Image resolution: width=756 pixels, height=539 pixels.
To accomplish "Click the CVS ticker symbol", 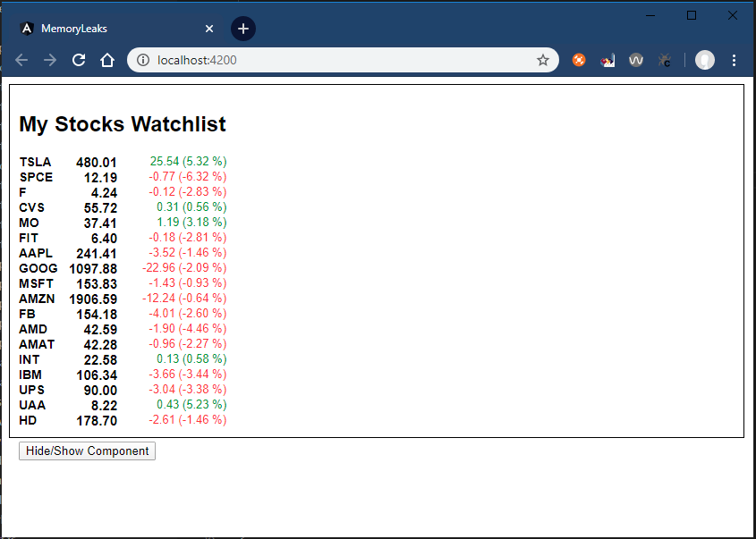I will [32, 207].
